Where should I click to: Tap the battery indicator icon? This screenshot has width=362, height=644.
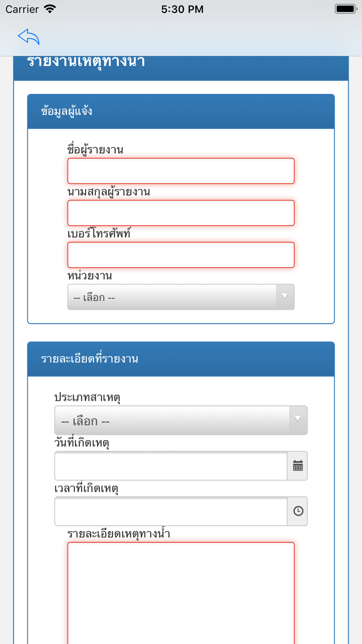tap(346, 9)
